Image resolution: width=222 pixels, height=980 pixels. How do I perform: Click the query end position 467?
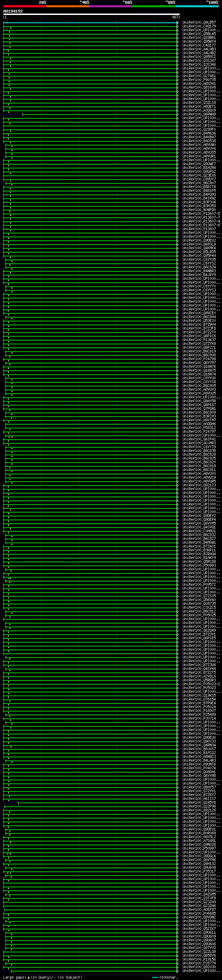pos(175,17)
